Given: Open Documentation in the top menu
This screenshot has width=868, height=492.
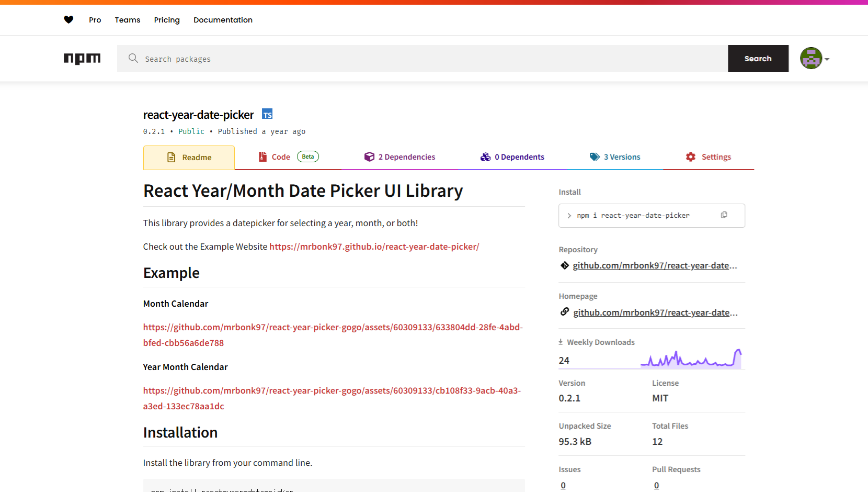Looking at the screenshot, I should point(223,20).
